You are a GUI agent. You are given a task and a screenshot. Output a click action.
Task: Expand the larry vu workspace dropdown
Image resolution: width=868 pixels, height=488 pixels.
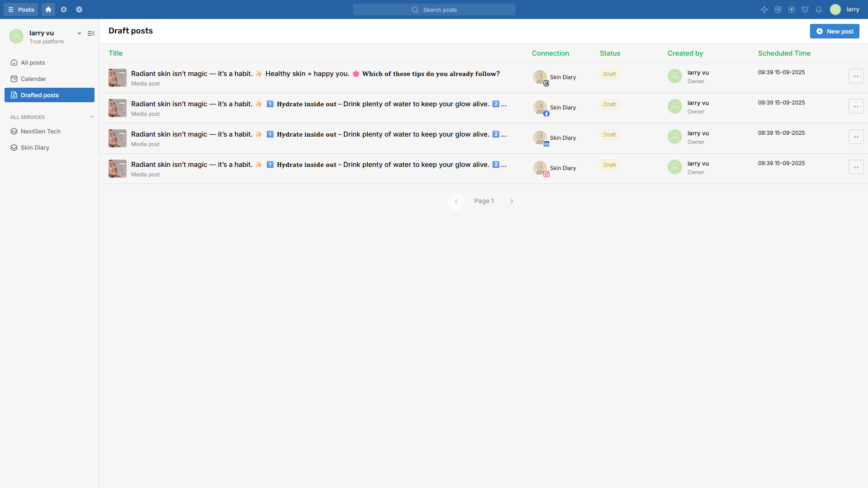(79, 33)
